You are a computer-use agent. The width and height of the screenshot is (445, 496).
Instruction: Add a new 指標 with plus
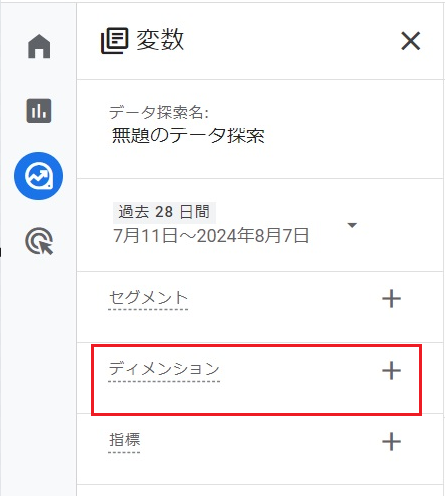(x=391, y=442)
